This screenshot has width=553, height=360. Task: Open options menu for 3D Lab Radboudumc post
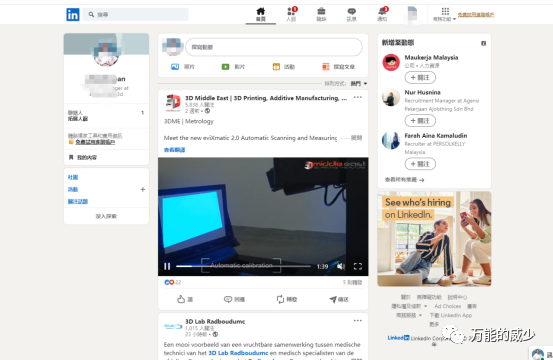point(358,321)
